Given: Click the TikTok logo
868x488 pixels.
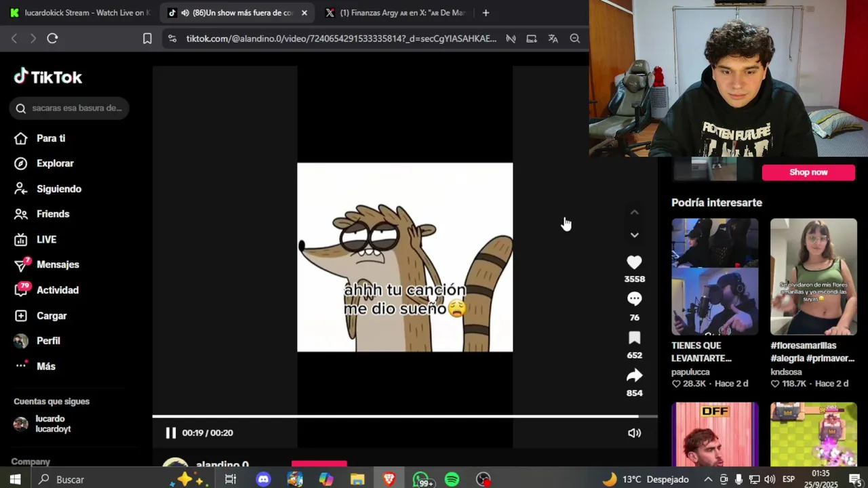Looking at the screenshot, I should pyautogui.click(x=47, y=77).
